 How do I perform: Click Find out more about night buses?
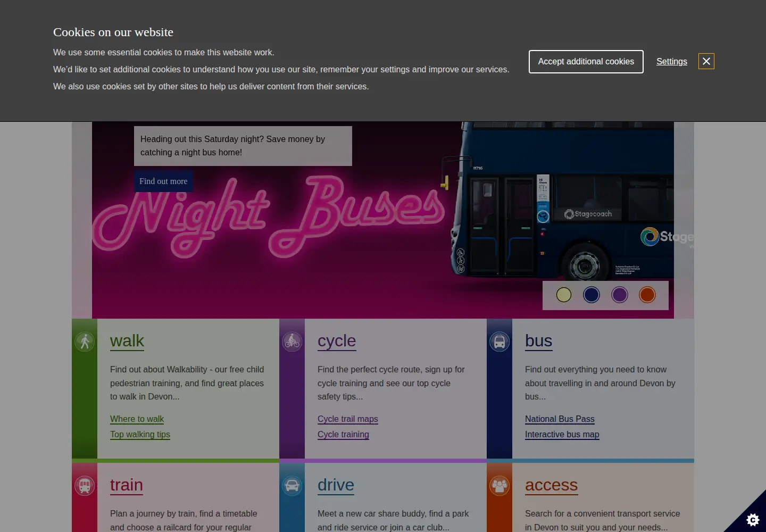[163, 181]
